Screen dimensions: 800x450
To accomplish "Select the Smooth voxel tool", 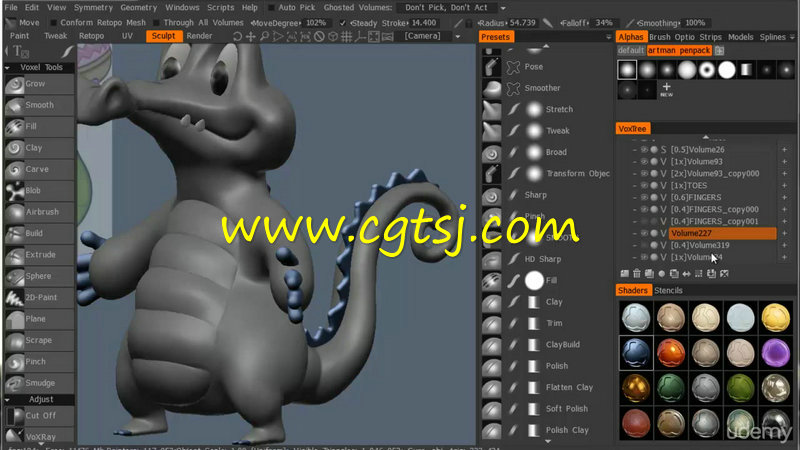I will 39,105.
